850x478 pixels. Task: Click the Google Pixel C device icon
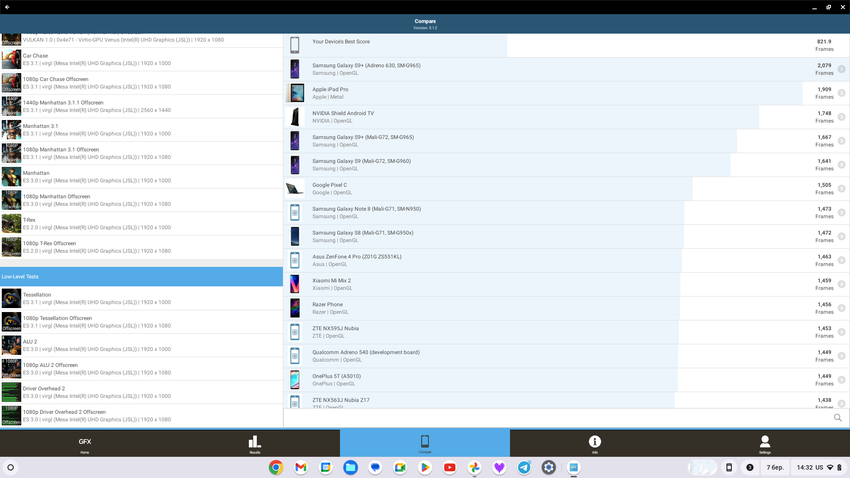pyautogui.click(x=295, y=189)
